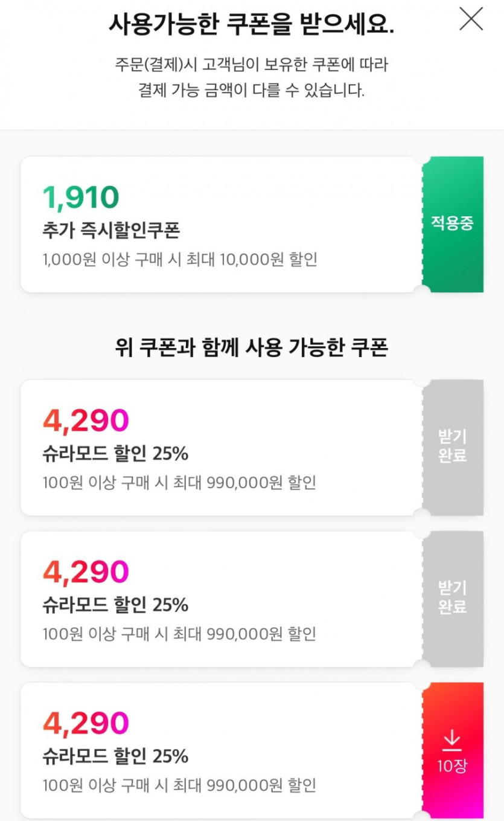Tap the green 적용중 coupon stub
The width and height of the screenshot is (504, 821).
coord(452,224)
